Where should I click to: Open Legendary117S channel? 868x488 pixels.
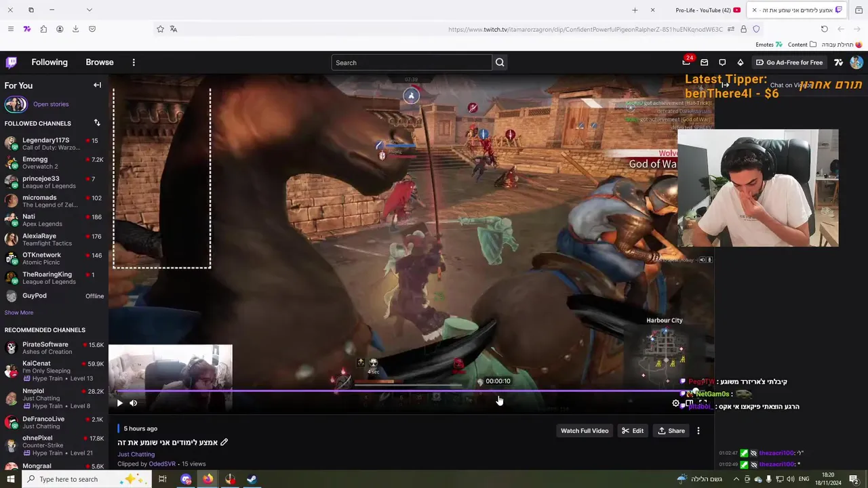(x=54, y=144)
